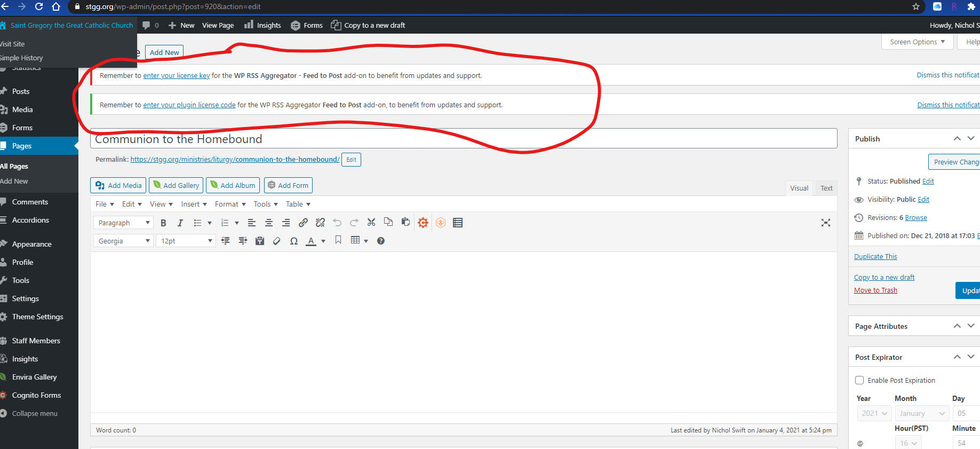The width and height of the screenshot is (980, 449).
Task: Expand the 12pt font size dropdown
Action: click(x=186, y=241)
